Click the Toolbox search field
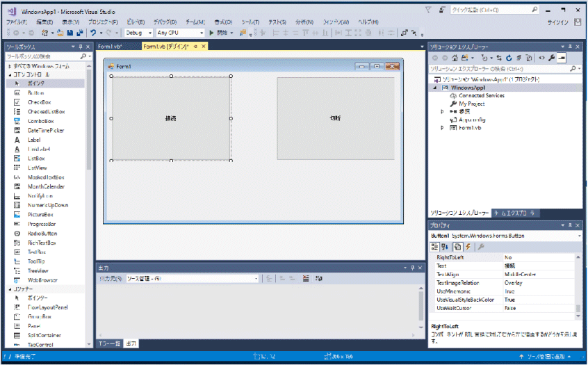This screenshot has height=365, width=588. (x=44, y=56)
